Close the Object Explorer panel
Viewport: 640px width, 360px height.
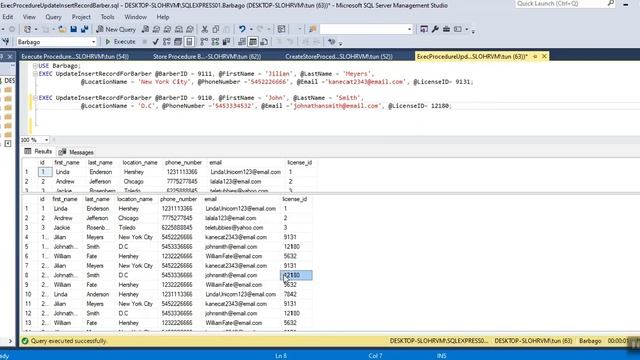[10, 56]
